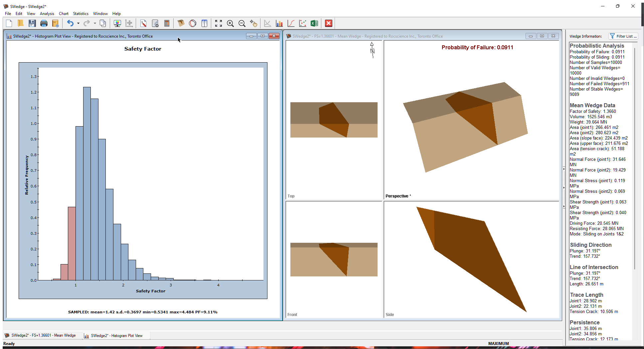This screenshot has height=349, width=644.
Task: Click the Cumulative plot icon
Action: (x=290, y=23)
